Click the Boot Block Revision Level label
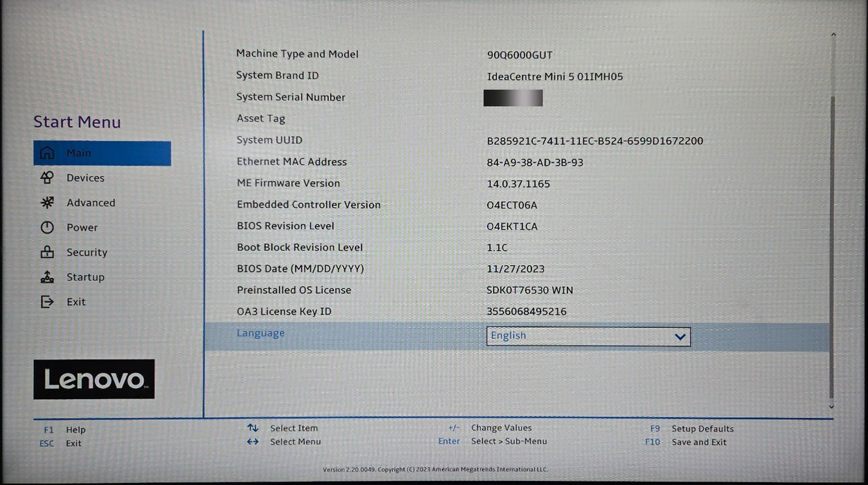 coord(300,247)
